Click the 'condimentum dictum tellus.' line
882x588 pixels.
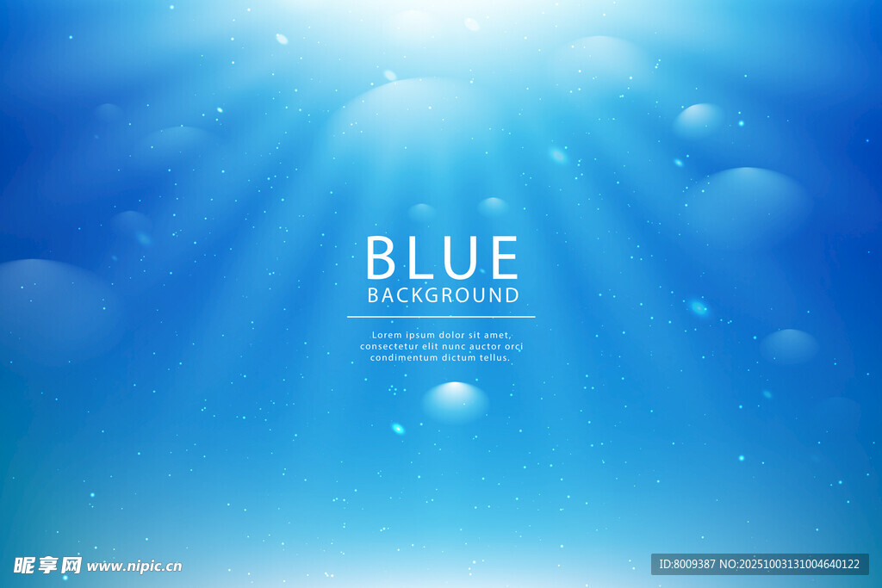pyautogui.click(x=440, y=357)
